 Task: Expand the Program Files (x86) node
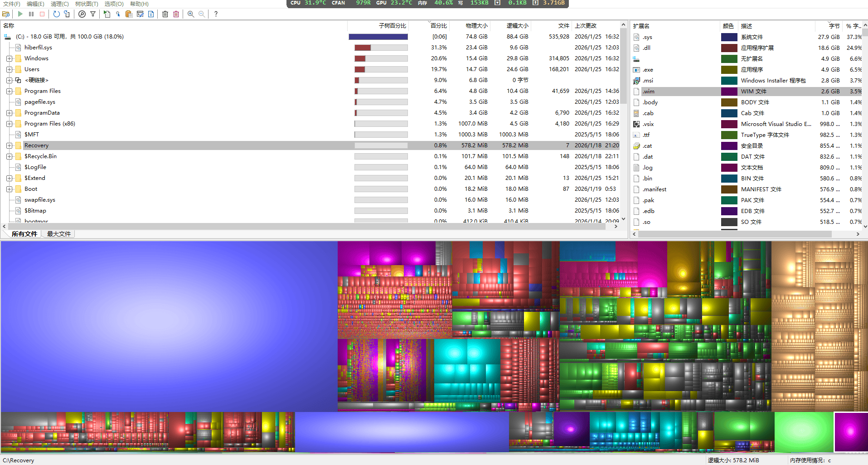point(9,124)
